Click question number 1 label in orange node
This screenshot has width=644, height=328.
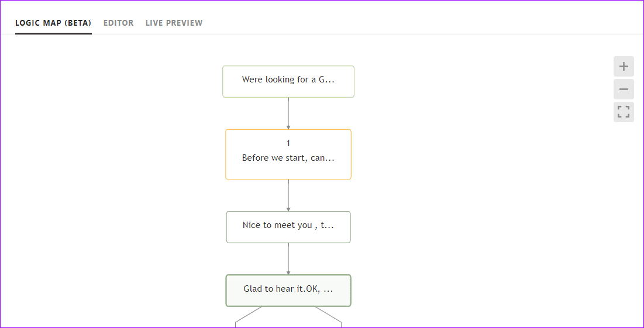pyautogui.click(x=288, y=143)
